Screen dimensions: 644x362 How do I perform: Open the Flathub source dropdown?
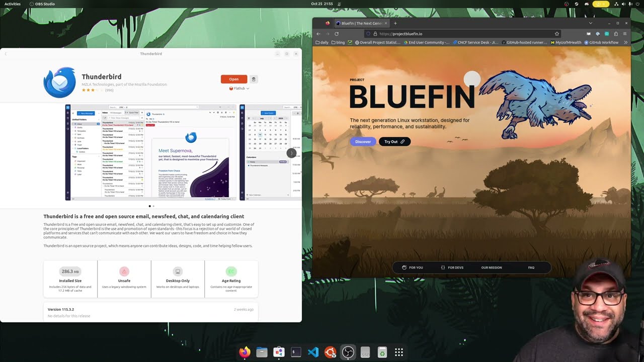239,88
